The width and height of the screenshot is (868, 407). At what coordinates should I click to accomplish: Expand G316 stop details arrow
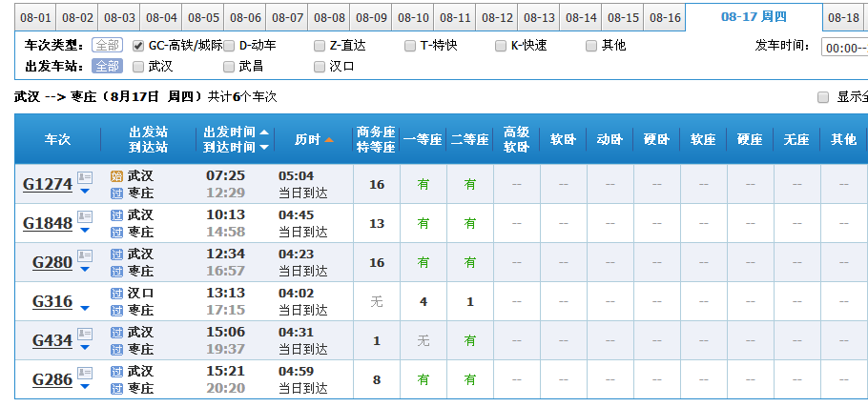coord(85,309)
